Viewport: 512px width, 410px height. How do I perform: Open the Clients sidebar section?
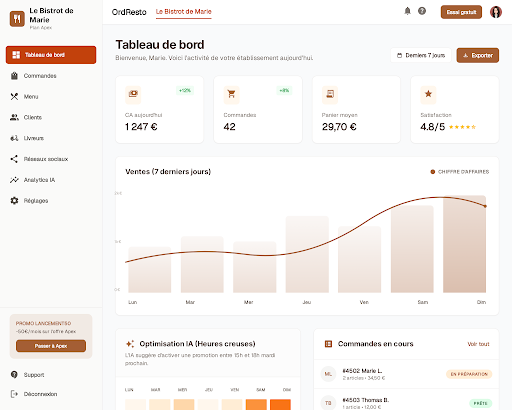(x=51, y=117)
